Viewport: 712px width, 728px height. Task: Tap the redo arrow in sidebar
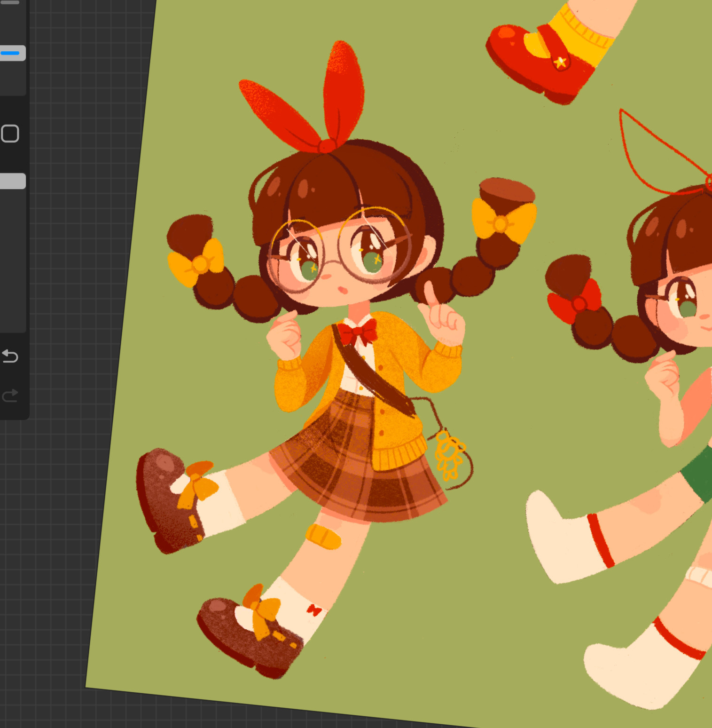10,395
